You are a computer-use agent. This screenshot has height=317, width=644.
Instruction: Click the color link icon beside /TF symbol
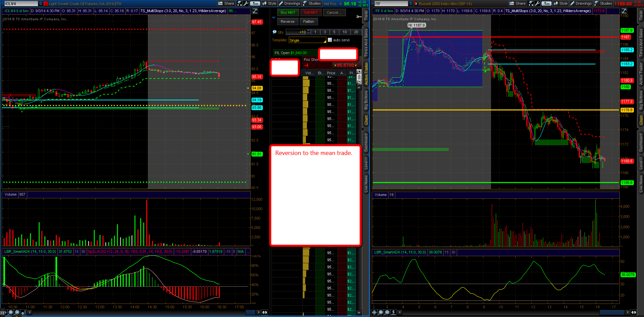click(416, 4)
